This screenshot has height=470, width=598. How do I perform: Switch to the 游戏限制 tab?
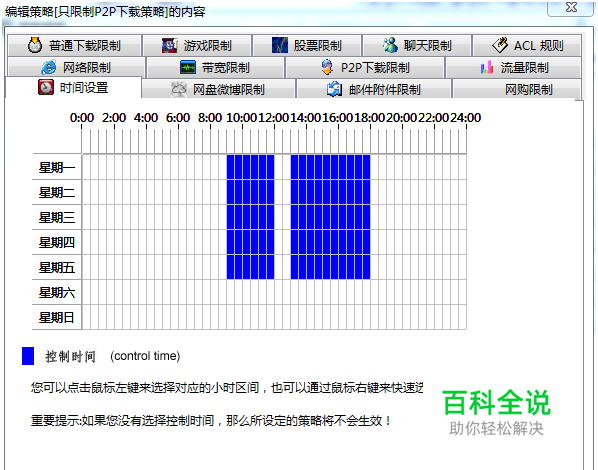[x=197, y=45]
